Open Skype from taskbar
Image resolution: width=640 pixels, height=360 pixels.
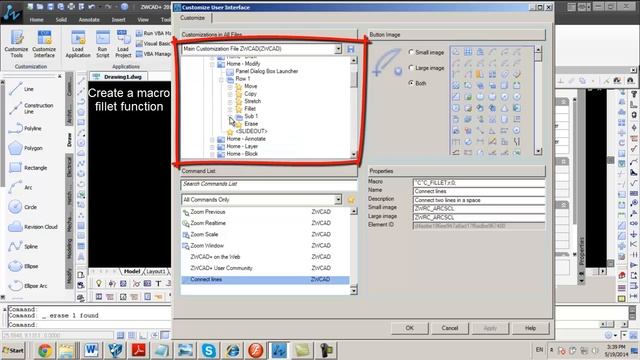[209, 350]
